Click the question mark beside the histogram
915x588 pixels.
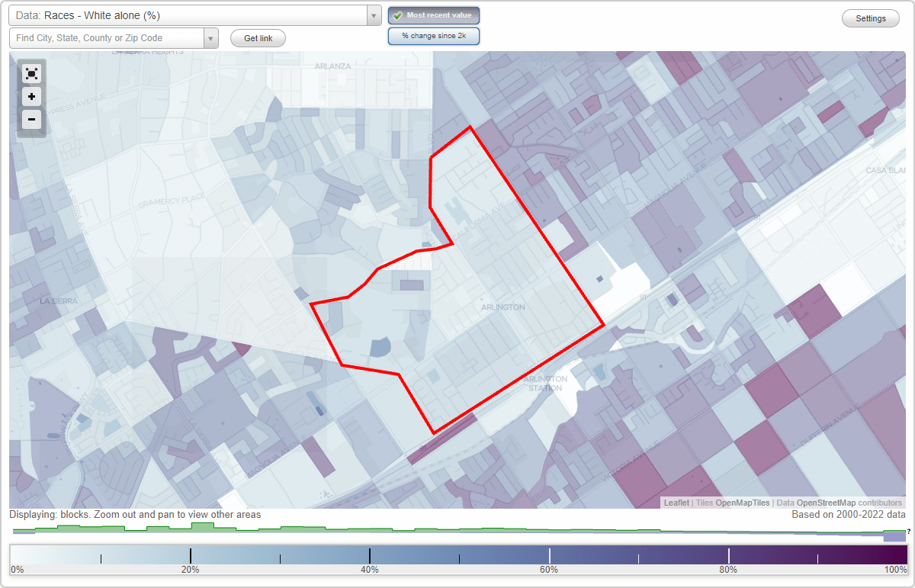tap(909, 532)
